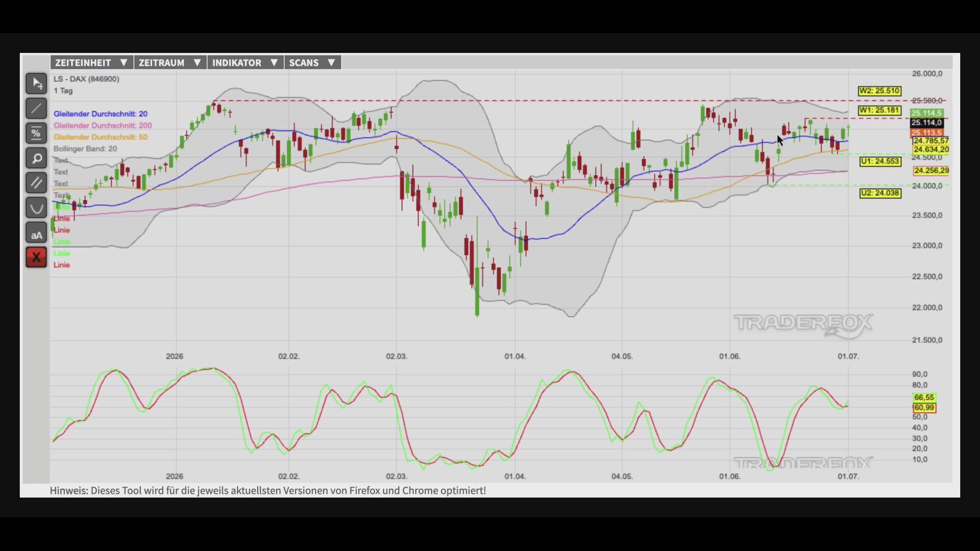The height and width of the screenshot is (551, 980).
Task: Activate the percent measurement tool
Action: [x=36, y=133]
